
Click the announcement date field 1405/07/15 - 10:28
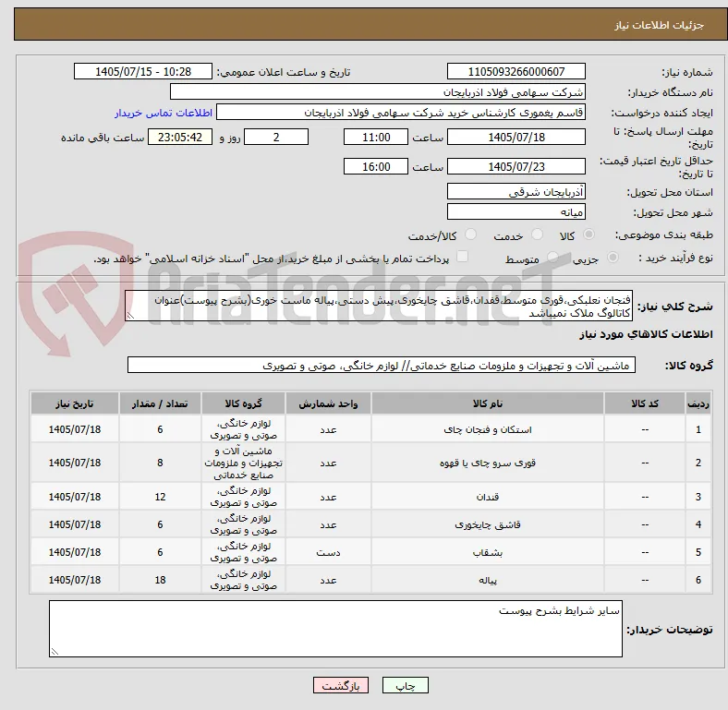pos(143,71)
